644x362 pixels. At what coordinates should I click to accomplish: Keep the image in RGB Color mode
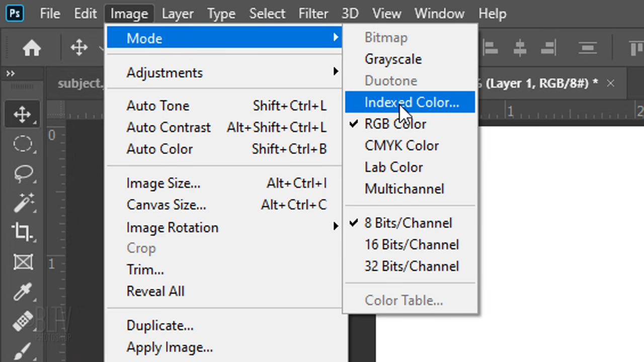click(395, 124)
